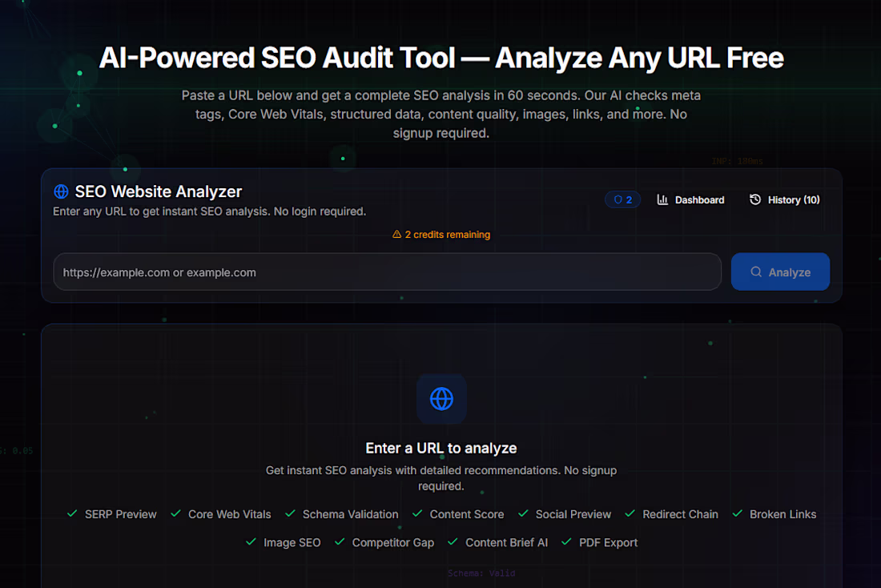Viewport: 881px width, 588px height.
Task: Click the checkmark beside Content Brief AI
Action: [453, 542]
